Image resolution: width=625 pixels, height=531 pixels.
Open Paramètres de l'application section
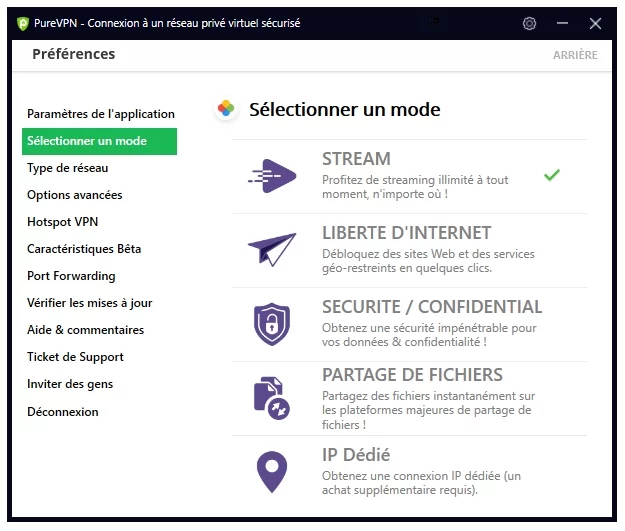pyautogui.click(x=101, y=114)
